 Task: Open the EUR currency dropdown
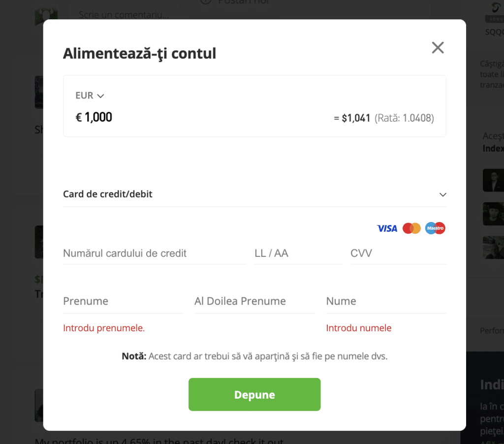(x=89, y=95)
